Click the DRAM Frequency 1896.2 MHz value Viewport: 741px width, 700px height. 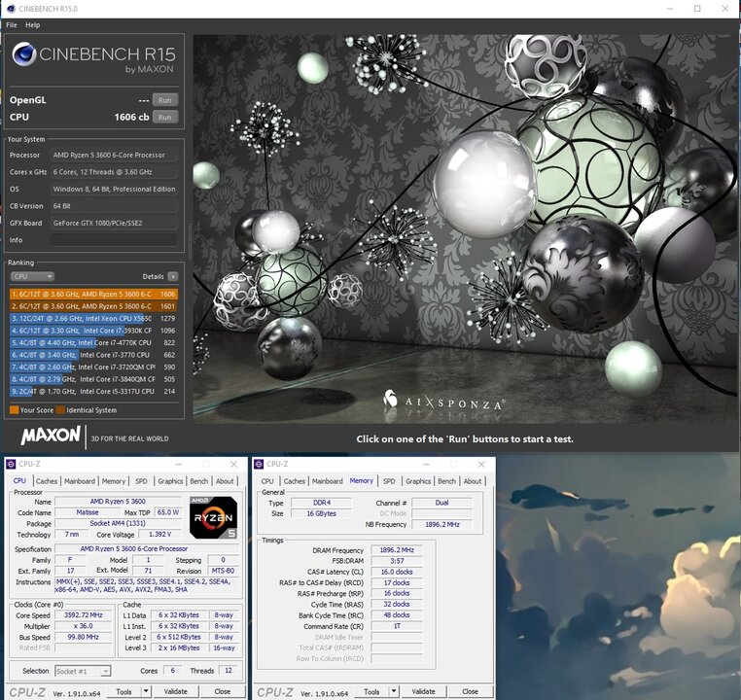click(397, 550)
